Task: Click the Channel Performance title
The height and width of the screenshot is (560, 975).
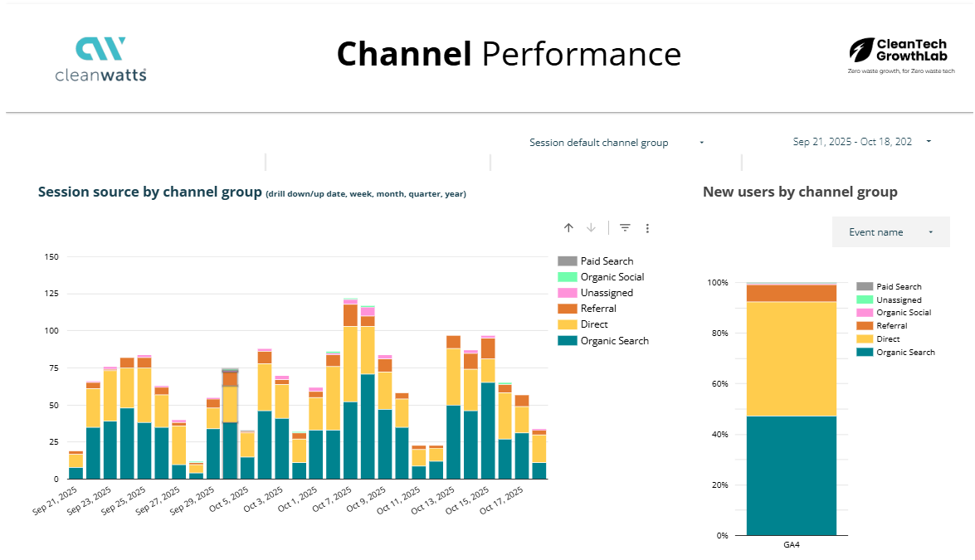Action: click(509, 54)
